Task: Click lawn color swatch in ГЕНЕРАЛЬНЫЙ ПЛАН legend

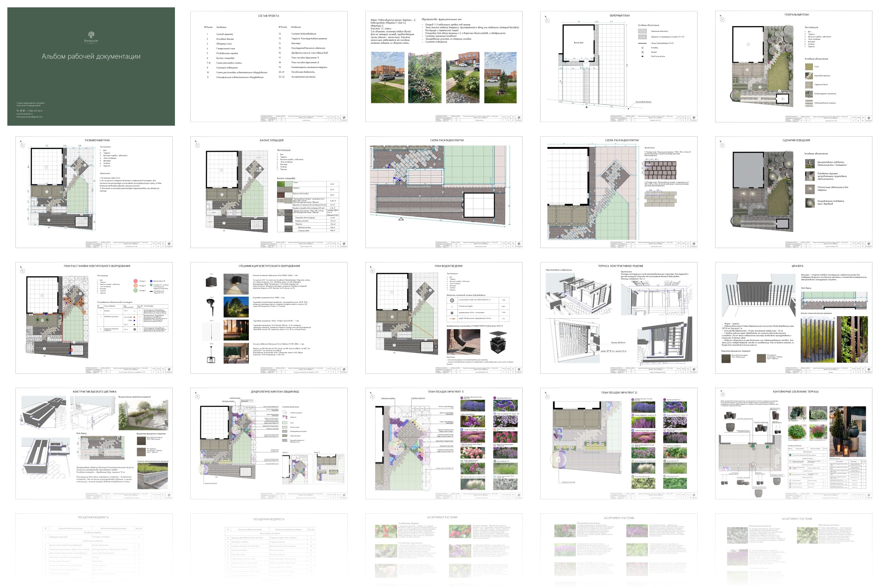Action: tap(809, 67)
